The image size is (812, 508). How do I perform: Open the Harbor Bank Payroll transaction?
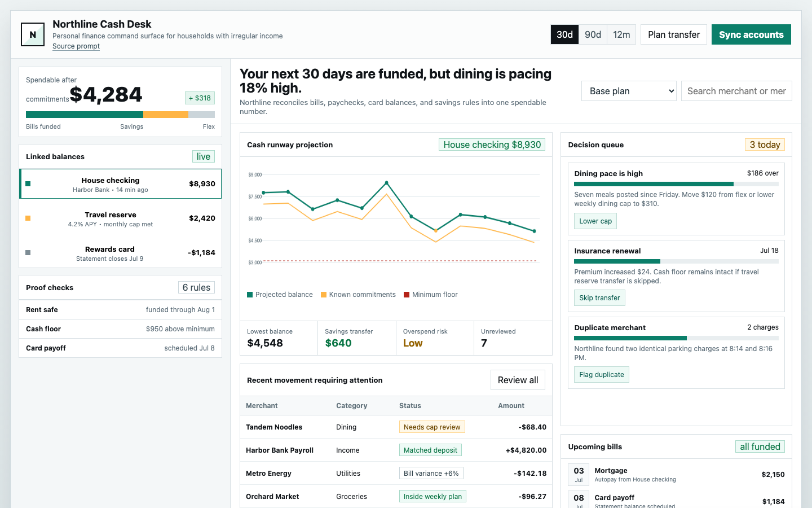pyautogui.click(x=396, y=450)
